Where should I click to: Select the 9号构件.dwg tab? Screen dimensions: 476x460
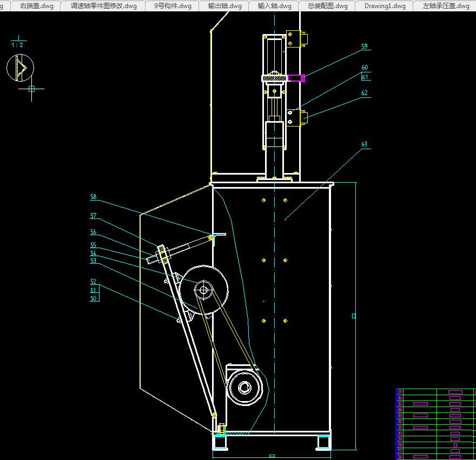[x=173, y=6]
